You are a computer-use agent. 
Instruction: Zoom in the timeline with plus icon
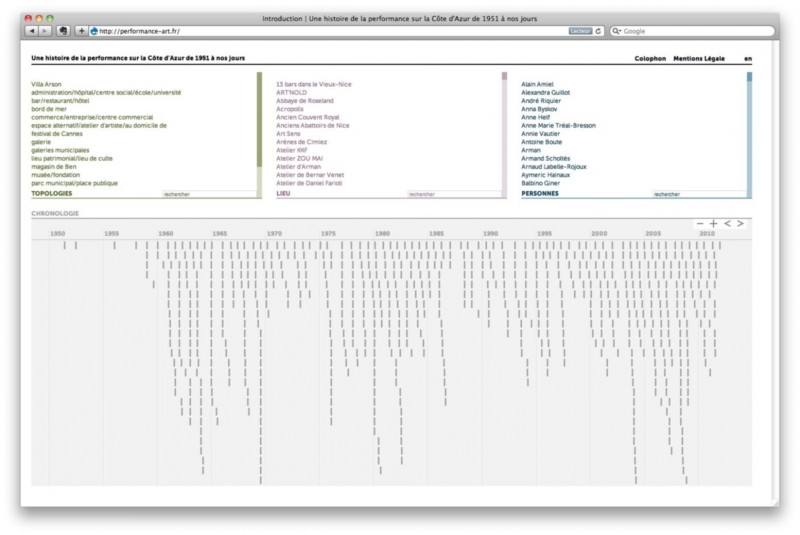(714, 223)
